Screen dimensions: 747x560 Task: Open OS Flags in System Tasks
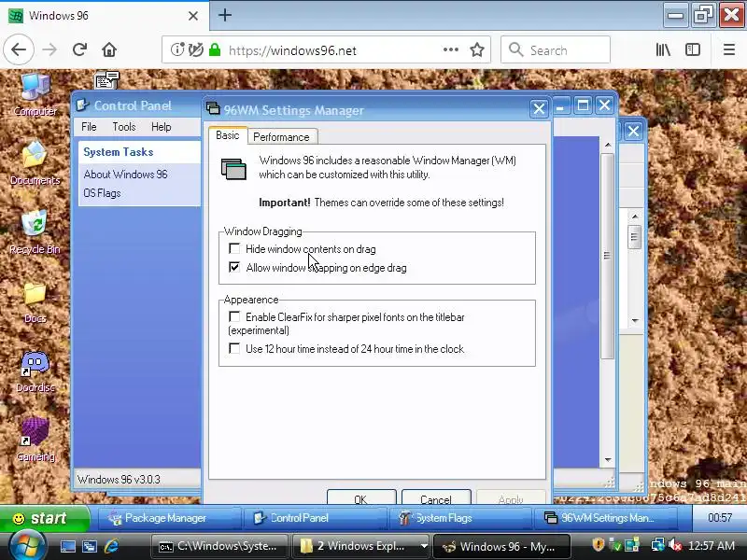102,193
